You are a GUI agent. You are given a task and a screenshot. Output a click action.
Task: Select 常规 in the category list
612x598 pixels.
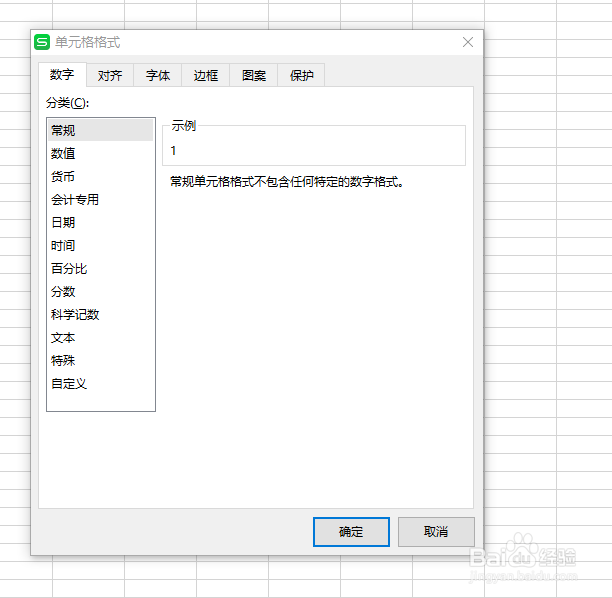tap(101, 130)
